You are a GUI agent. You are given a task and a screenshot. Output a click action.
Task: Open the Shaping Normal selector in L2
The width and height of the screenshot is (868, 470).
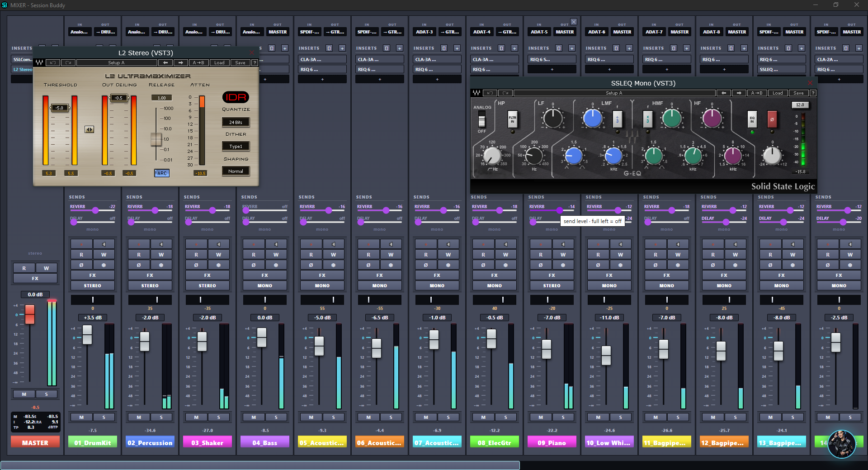coord(236,171)
